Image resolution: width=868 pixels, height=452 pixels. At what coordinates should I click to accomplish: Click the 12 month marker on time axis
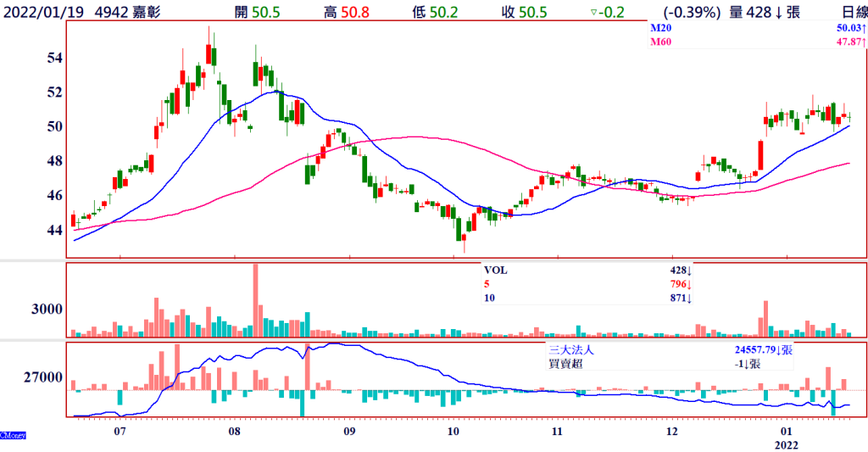[672, 431]
